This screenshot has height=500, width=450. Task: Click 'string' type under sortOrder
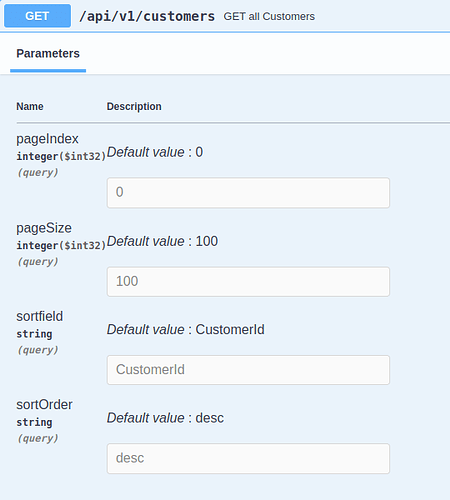pyautogui.click(x=34, y=422)
